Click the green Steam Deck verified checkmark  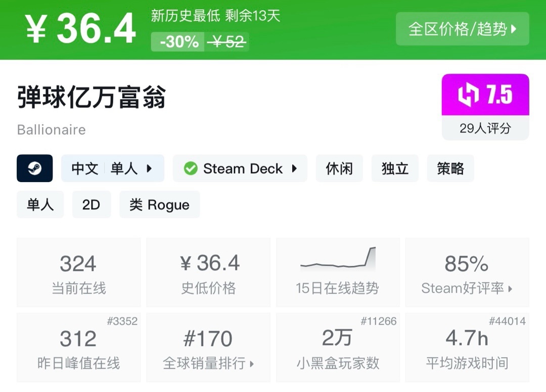[191, 168]
